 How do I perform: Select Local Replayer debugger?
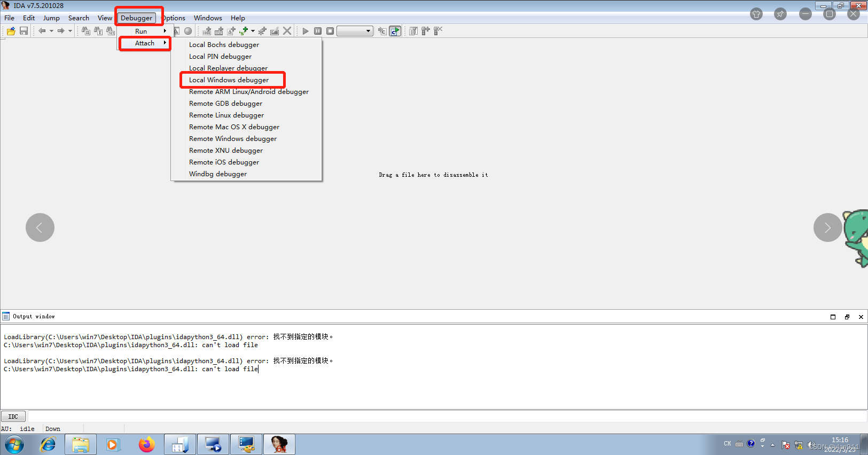tap(246, 68)
